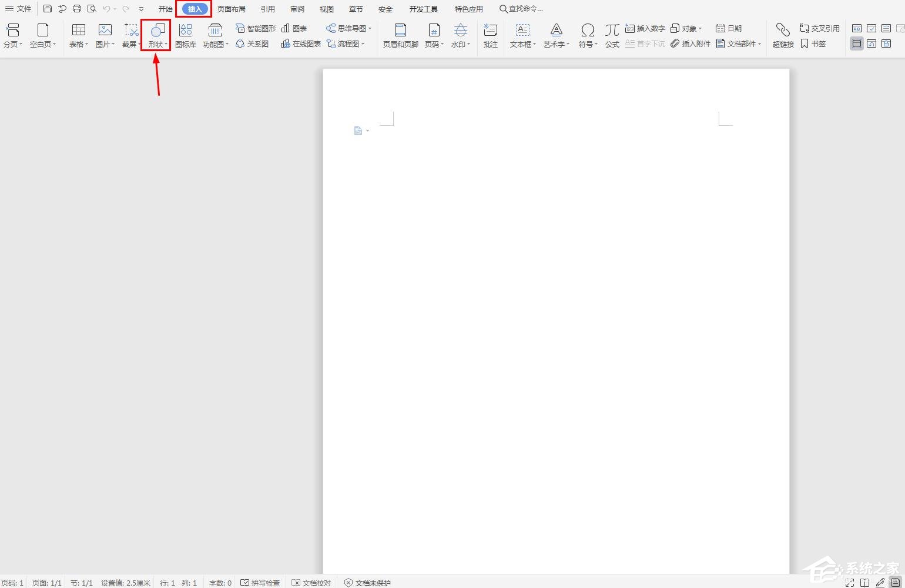Toggle the form field shading button
905x588 pixels.
tap(857, 43)
